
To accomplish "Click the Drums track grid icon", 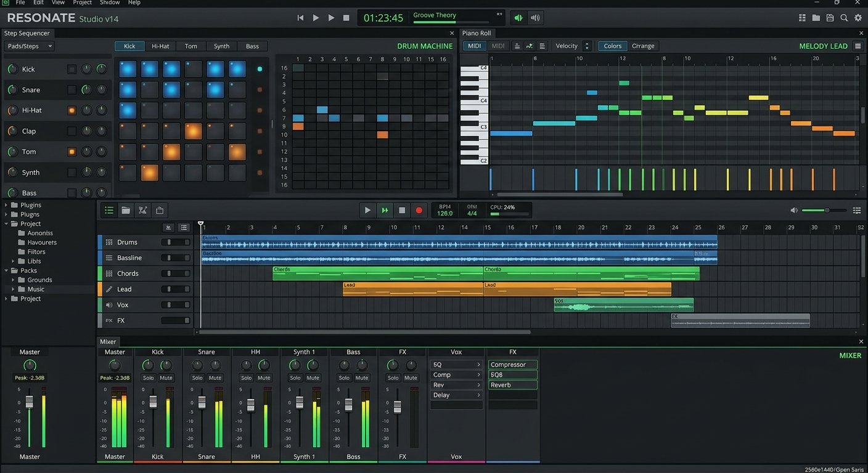I will [109, 243].
